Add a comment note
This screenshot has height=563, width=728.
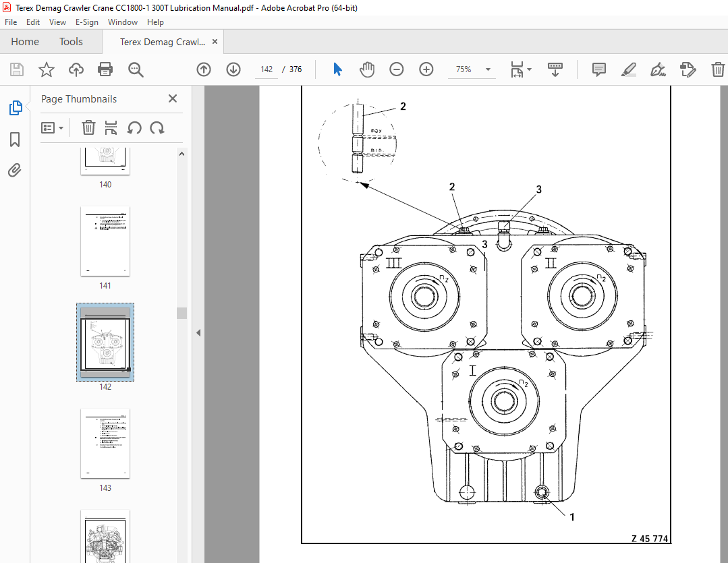pyautogui.click(x=599, y=69)
